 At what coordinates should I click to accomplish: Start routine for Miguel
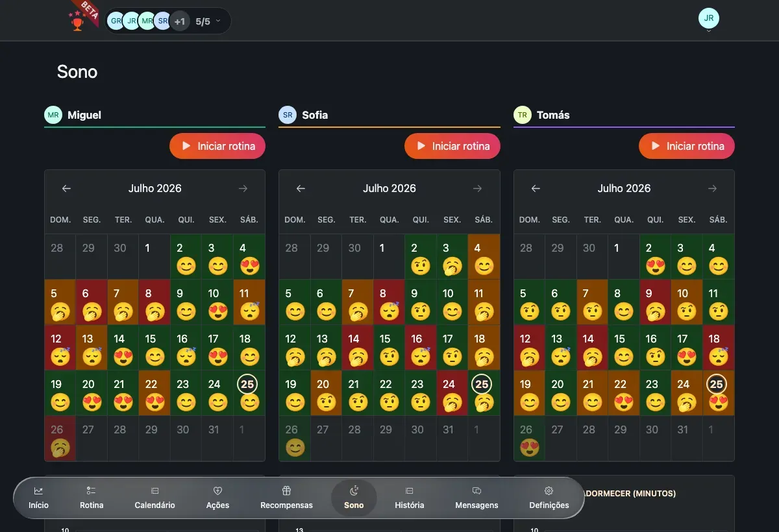click(x=217, y=146)
